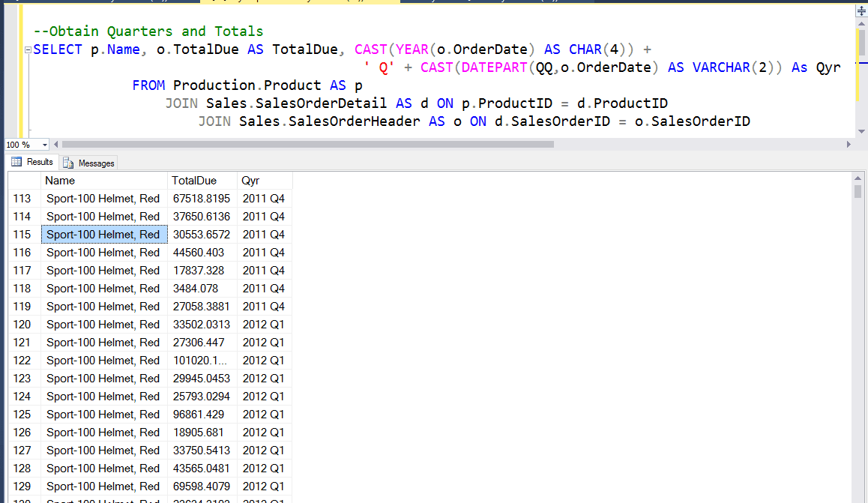Click the results grid scroll-up arrow
The image size is (868, 503).
pos(858,178)
